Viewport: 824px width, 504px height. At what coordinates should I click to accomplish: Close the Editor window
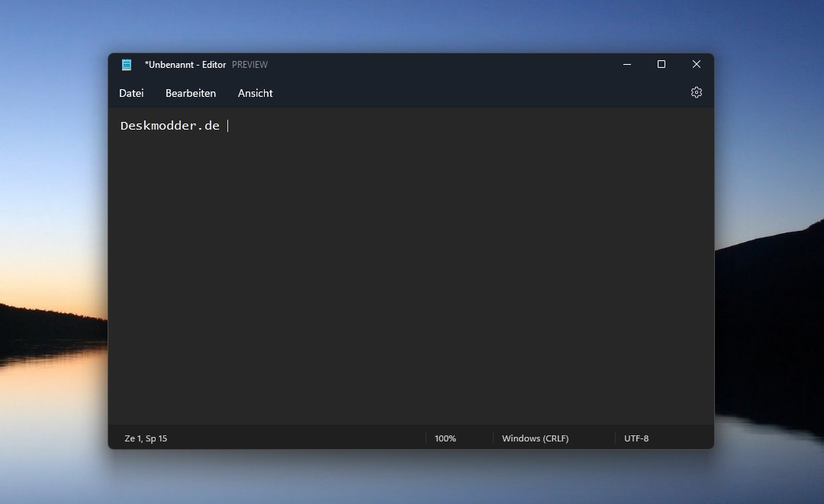pyautogui.click(x=696, y=65)
